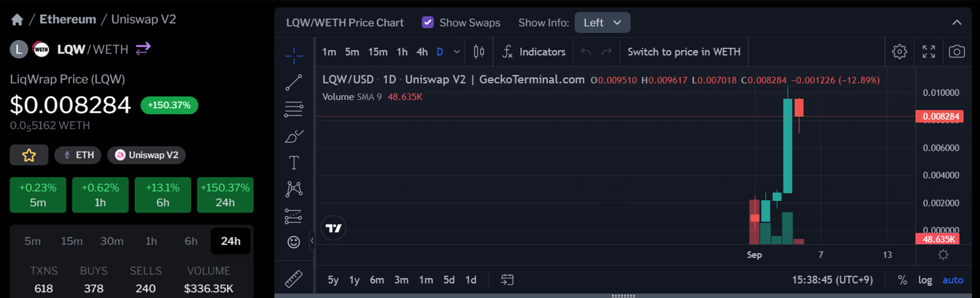Open the Indicators menu
This screenshot has height=298, width=980.
pos(533,52)
